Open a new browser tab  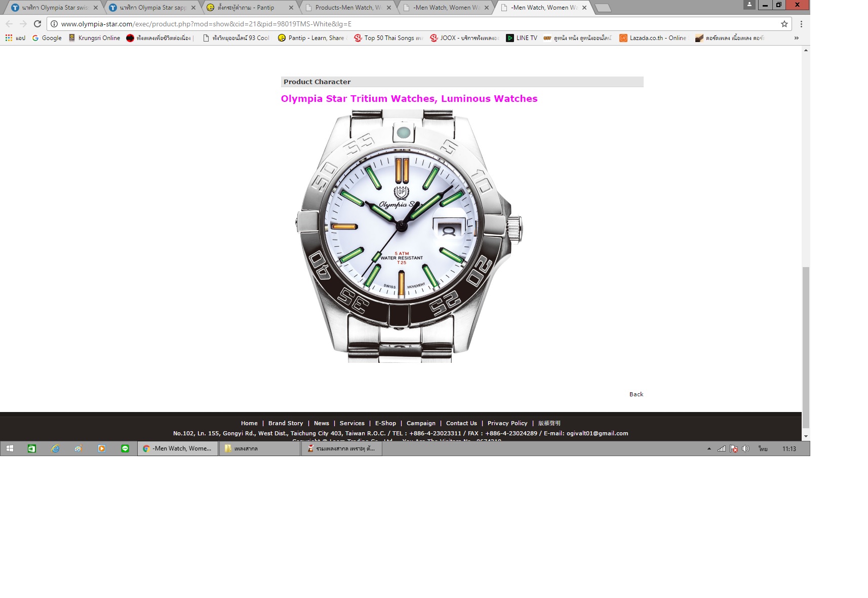tap(603, 8)
